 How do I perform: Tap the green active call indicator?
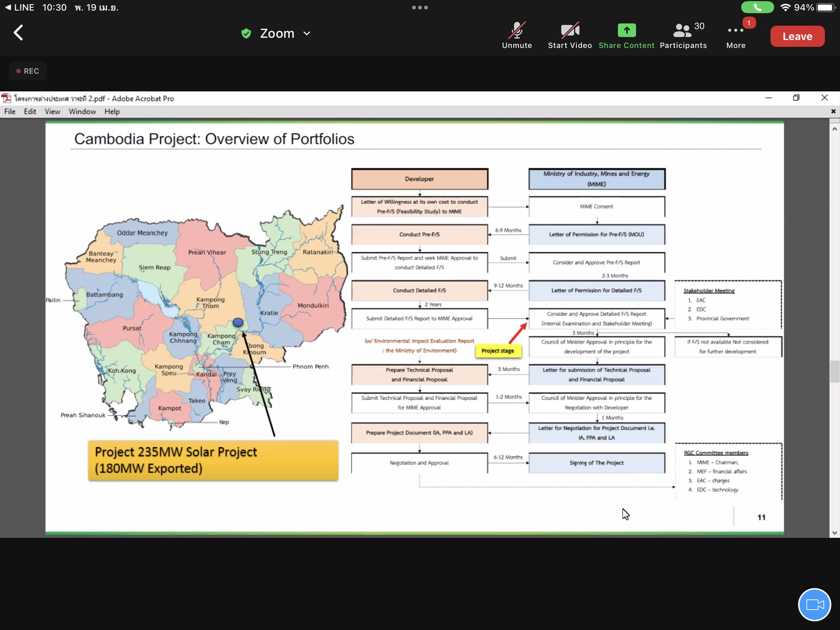click(757, 8)
